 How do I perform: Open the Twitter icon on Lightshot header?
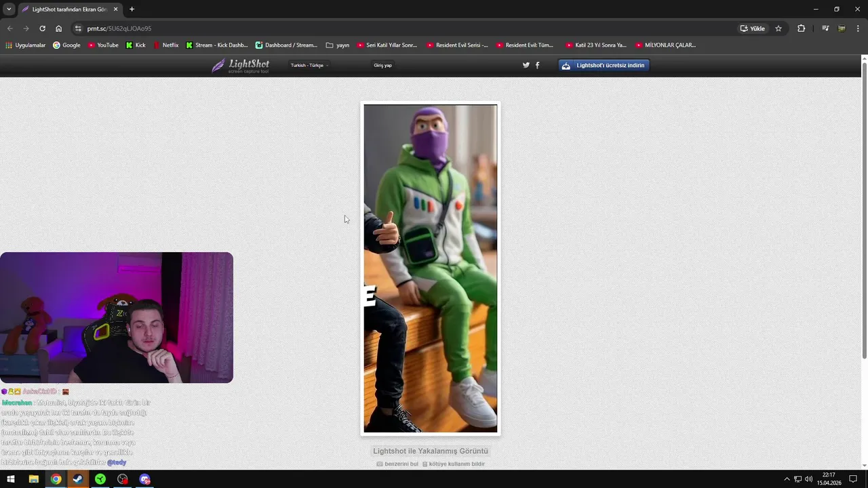526,65
